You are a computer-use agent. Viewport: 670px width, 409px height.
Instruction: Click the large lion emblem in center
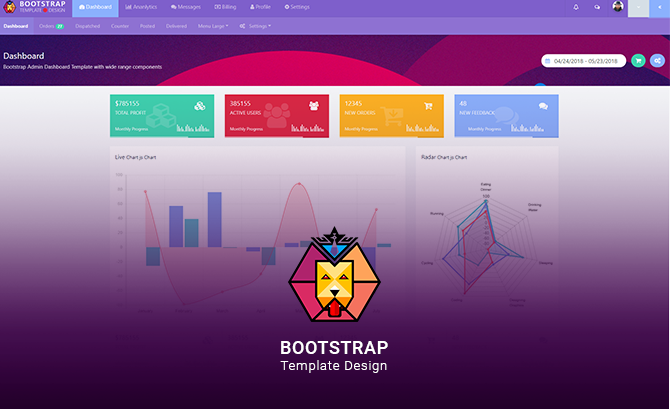(x=334, y=275)
